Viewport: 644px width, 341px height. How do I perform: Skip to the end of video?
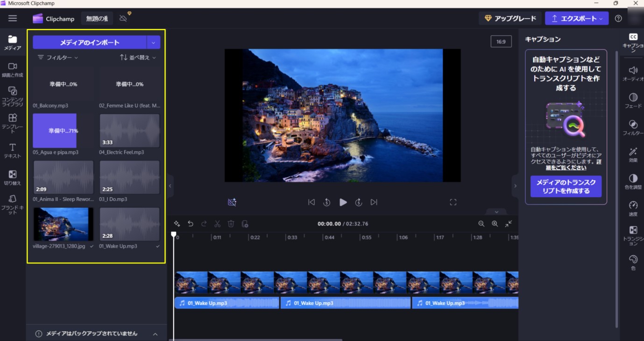(x=374, y=202)
